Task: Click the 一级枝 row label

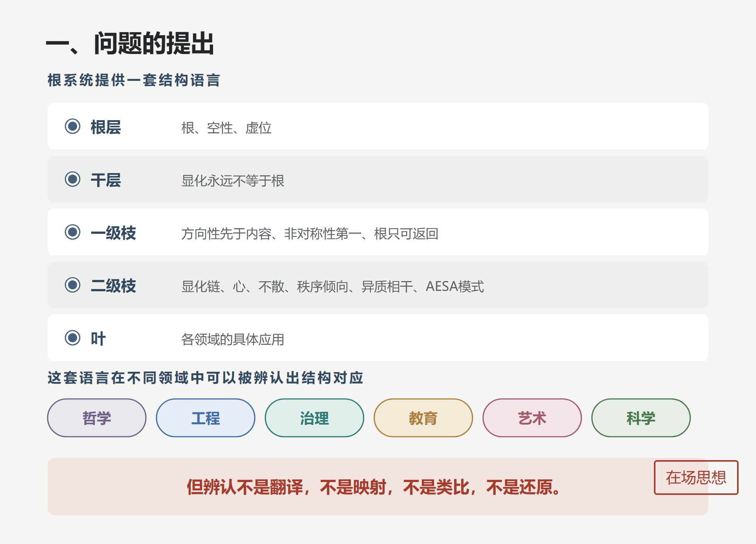Action: (113, 233)
